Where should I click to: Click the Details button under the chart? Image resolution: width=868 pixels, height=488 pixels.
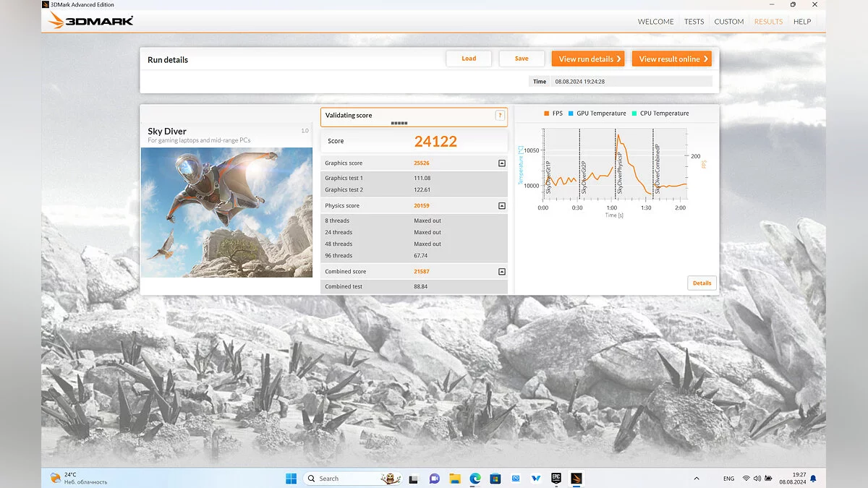(x=702, y=283)
